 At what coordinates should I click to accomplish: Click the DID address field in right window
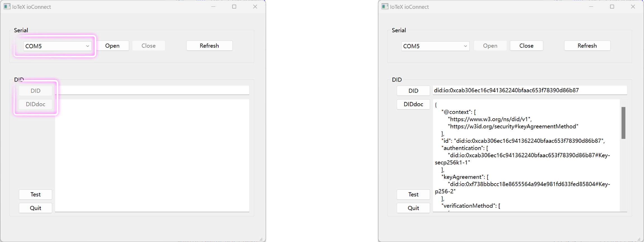tap(529, 90)
